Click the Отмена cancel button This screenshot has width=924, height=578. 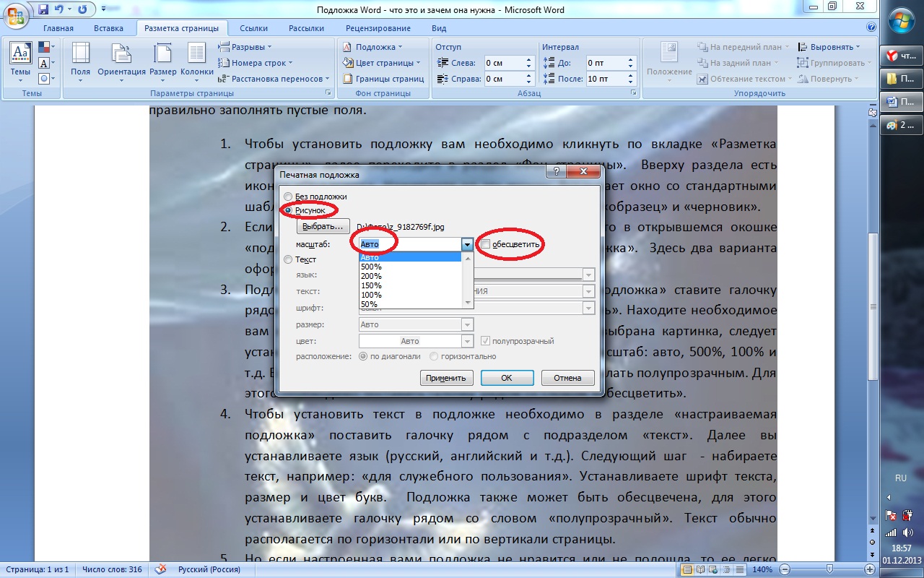[567, 377]
